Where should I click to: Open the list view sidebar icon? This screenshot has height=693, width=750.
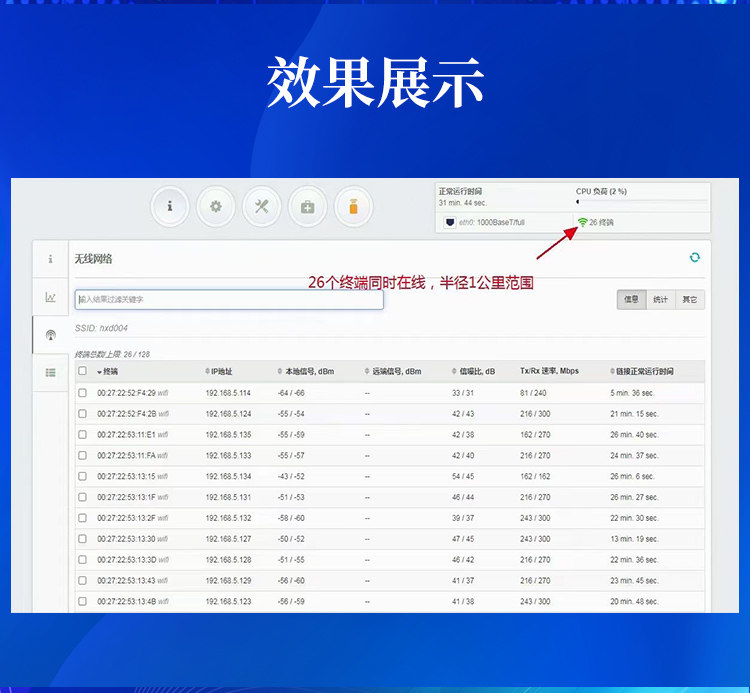pos(50,372)
